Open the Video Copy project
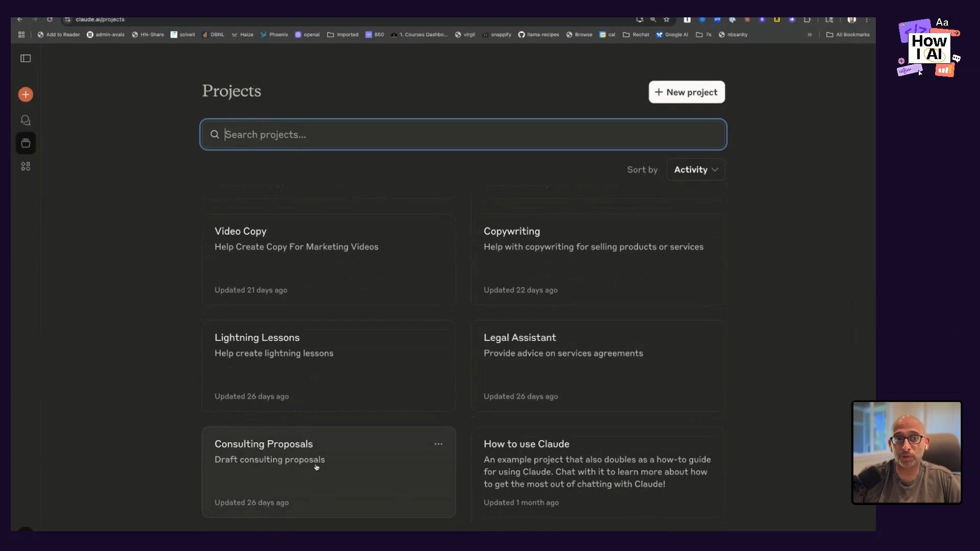980x551 pixels. (328, 259)
